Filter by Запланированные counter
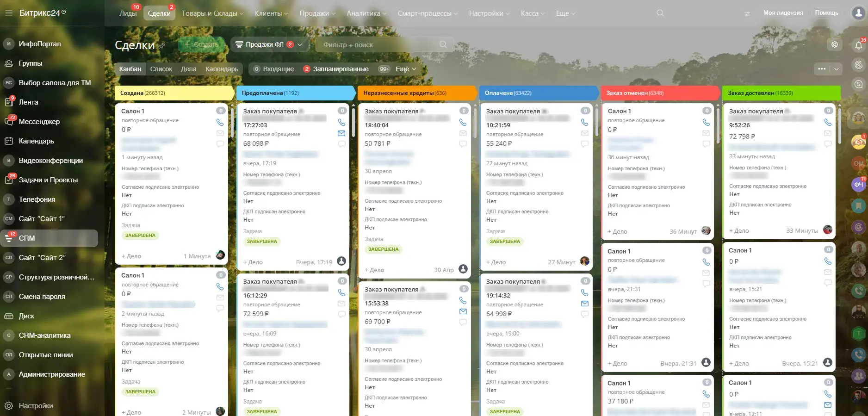 [336, 69]
